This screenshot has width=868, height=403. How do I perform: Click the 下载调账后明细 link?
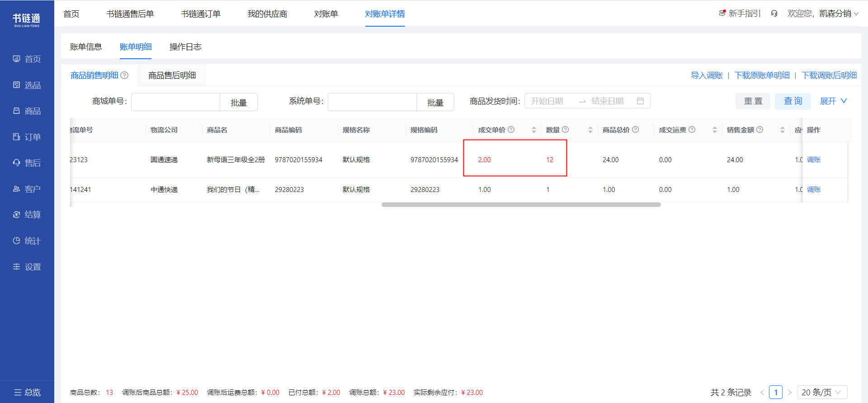[829, 75]
